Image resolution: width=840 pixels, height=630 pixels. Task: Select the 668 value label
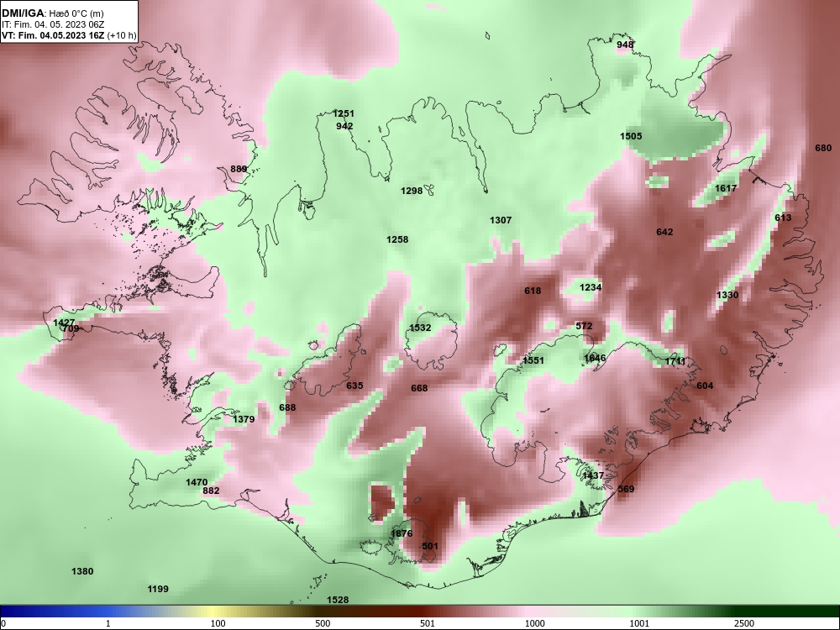(x=419, y=388)
